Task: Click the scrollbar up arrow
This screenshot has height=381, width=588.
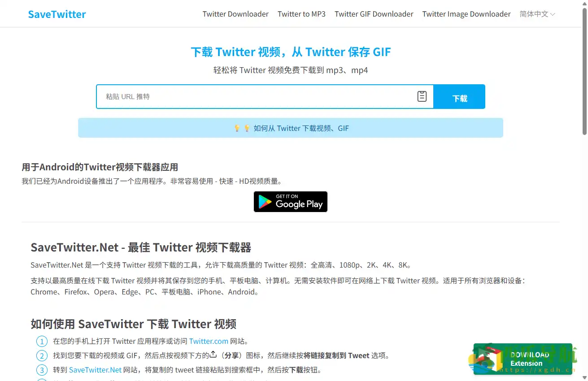Action: click(584, 3)
